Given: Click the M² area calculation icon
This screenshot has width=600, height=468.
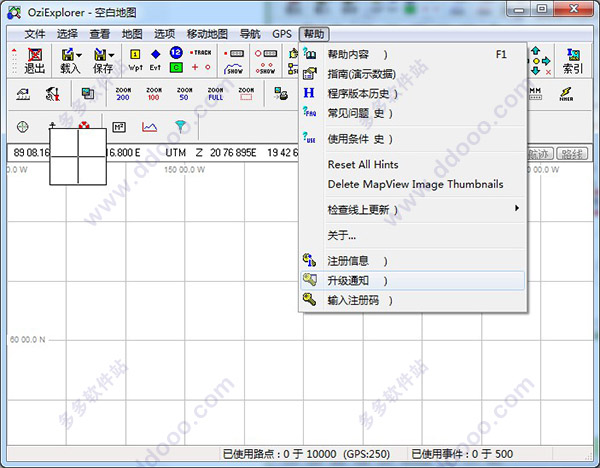Looking at the screenshot, I should [119, 127].
